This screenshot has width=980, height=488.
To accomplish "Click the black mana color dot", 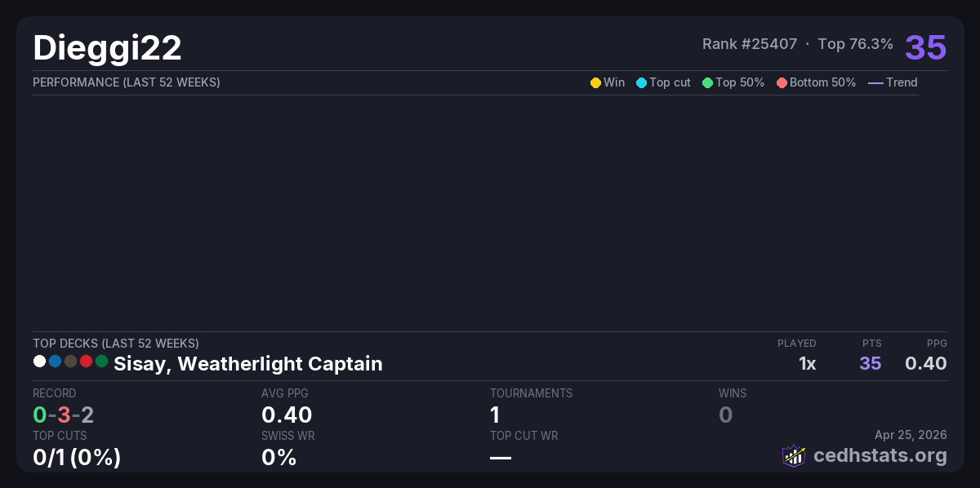I will (x=70, y=361).
